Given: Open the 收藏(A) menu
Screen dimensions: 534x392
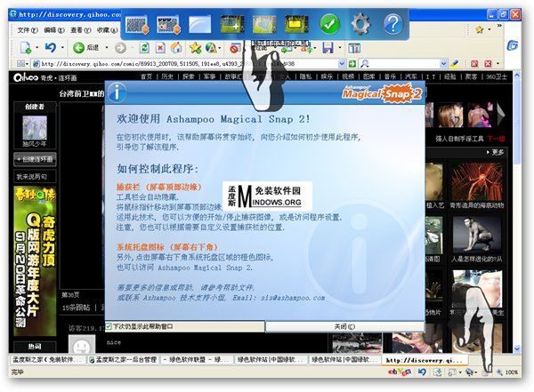Looking at the screenshot, I should click(x=107, y=30).
